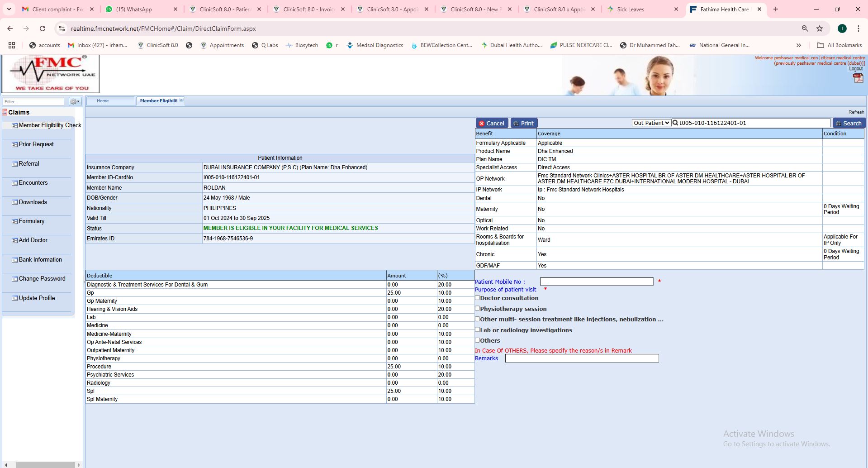Enable the Lab or radiology investigations checkbox
The width and height of the screenshot is (868, 468).
(x=477, y=330)
